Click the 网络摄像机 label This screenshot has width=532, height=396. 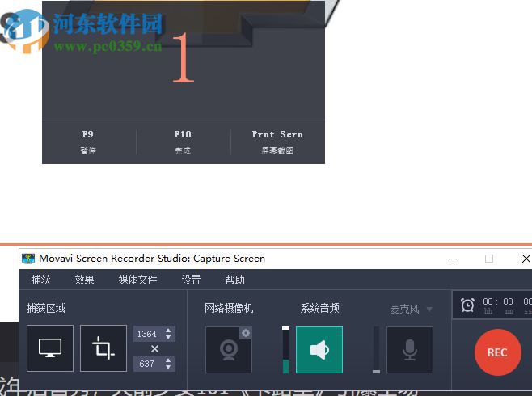point(229,308)
